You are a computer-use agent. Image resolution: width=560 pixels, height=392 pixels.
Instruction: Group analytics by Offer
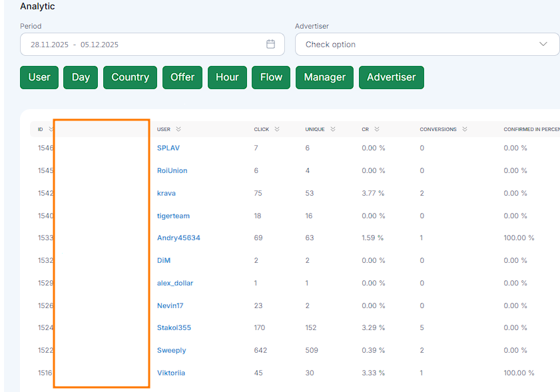tap(182, 77)
